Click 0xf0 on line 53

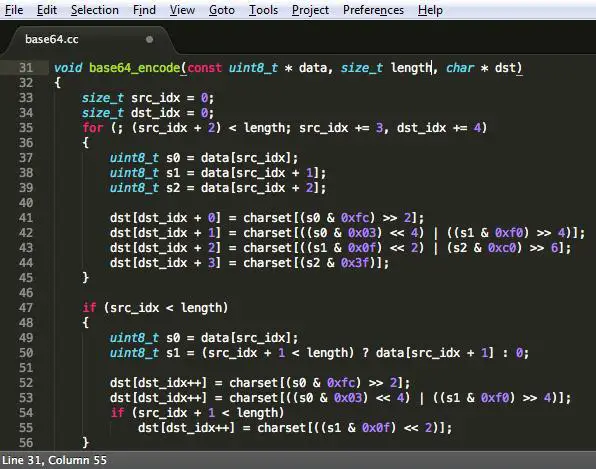click(495, 398)
